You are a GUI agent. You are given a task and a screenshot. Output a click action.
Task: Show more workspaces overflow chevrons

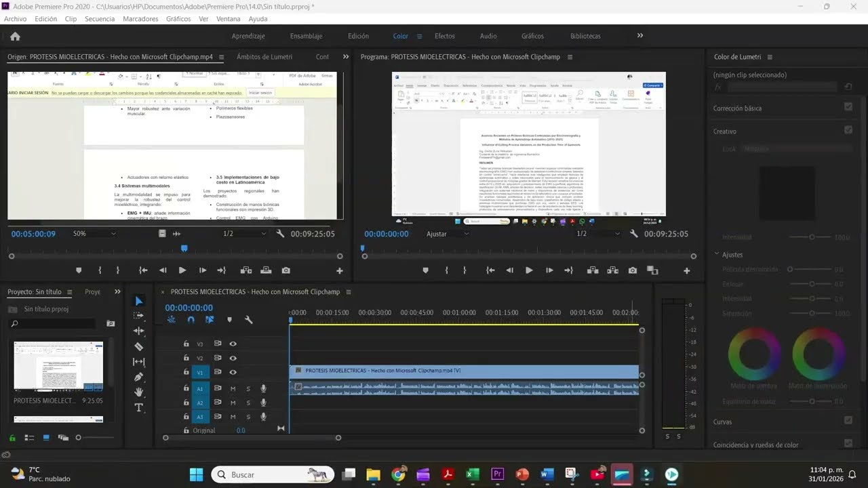click(639, 36)
